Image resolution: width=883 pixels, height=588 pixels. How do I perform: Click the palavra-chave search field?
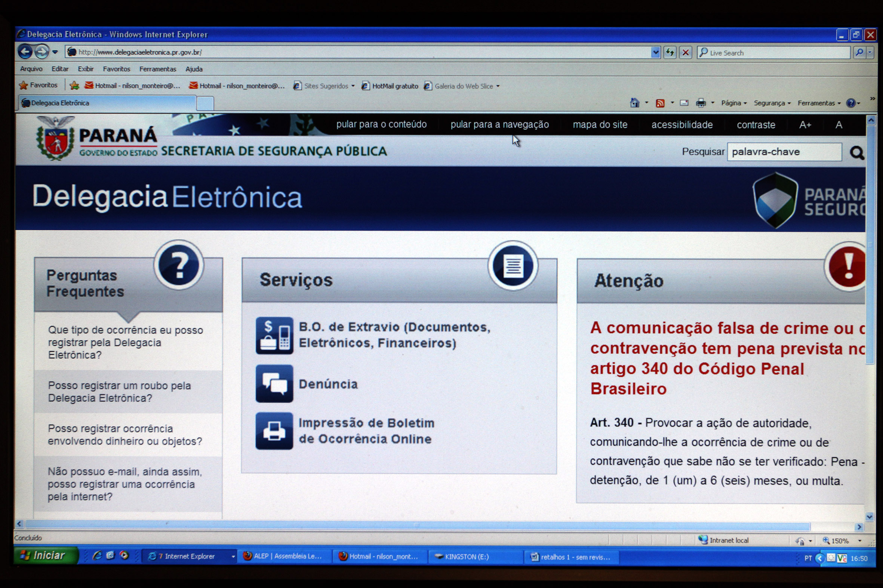click(784, 152)
